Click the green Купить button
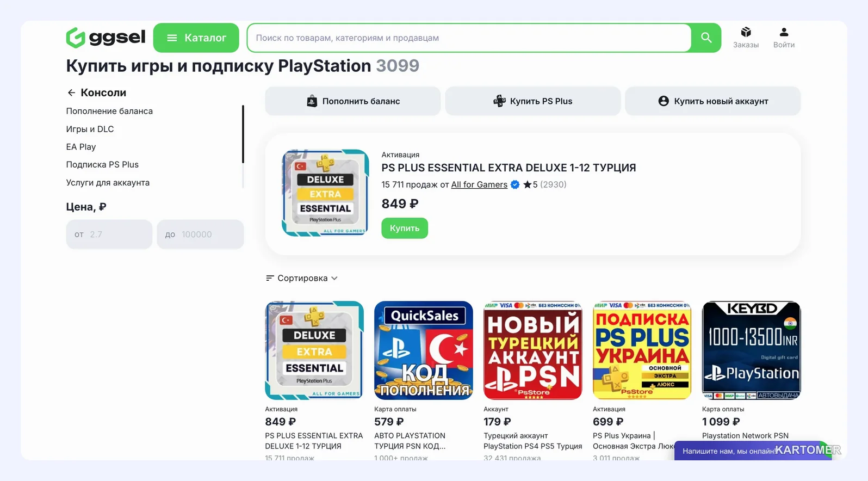 (405, 228)
